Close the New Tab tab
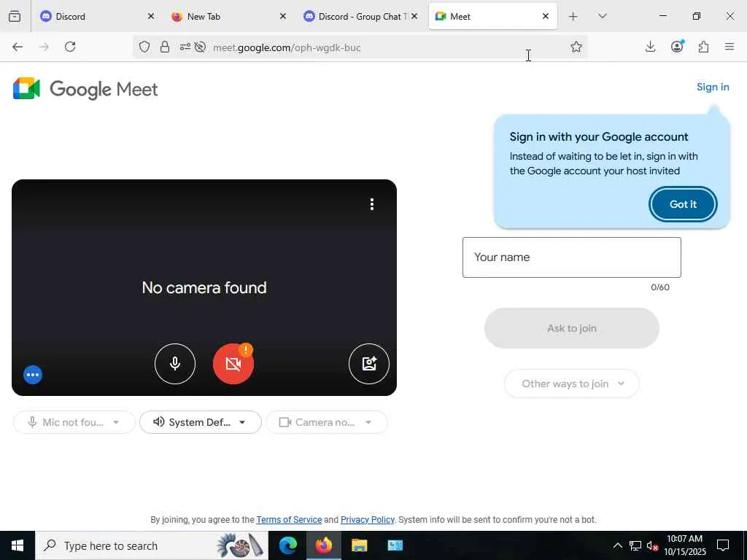The image size is (747, 560). tap(282, 16)
